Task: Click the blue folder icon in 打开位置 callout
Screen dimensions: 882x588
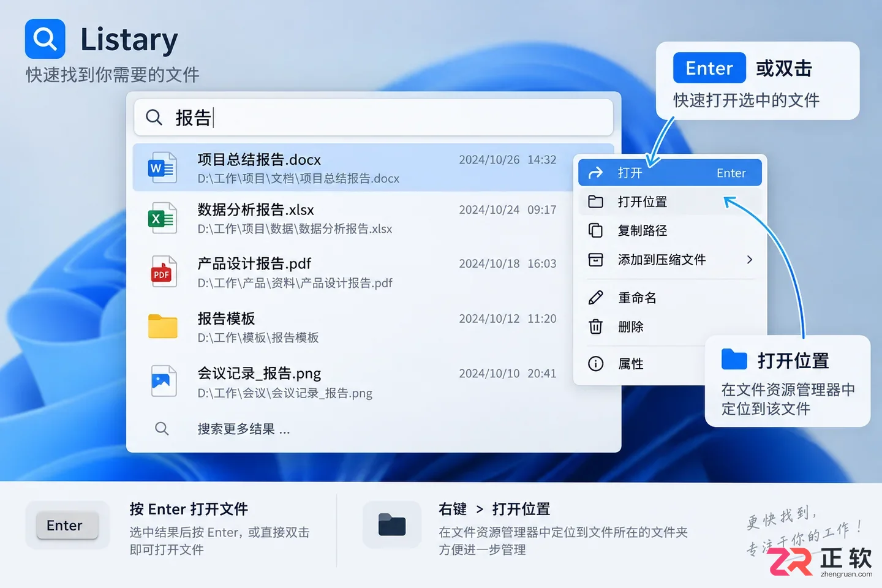Action: [734, 360]
